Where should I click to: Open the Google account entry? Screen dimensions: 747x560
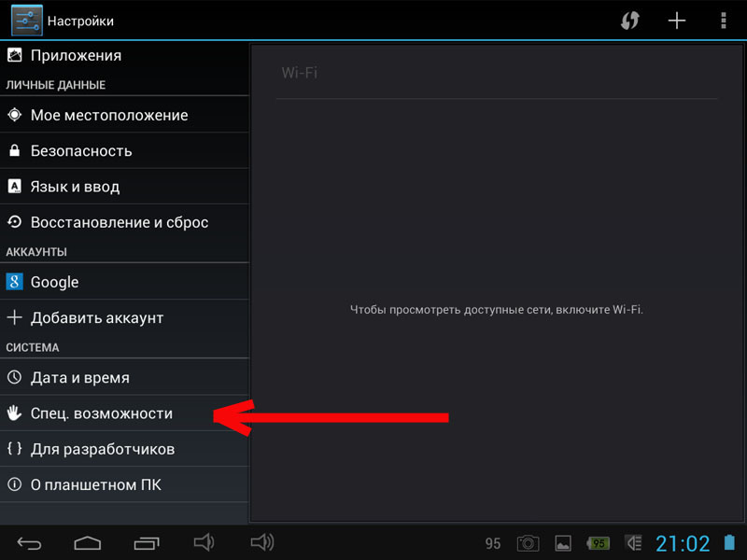coord(54,282)
